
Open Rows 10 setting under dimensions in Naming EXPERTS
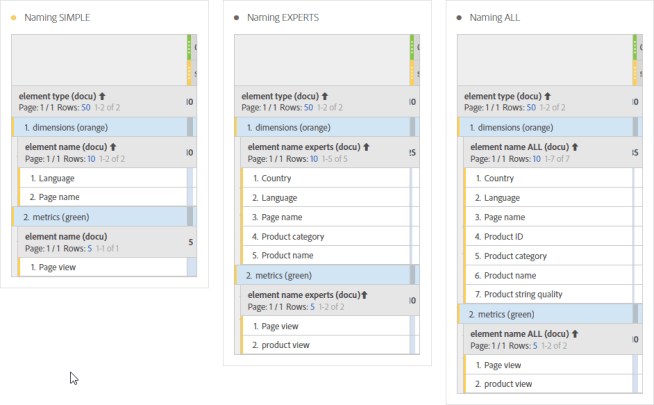pyautogui.click(x=314, y=158)
